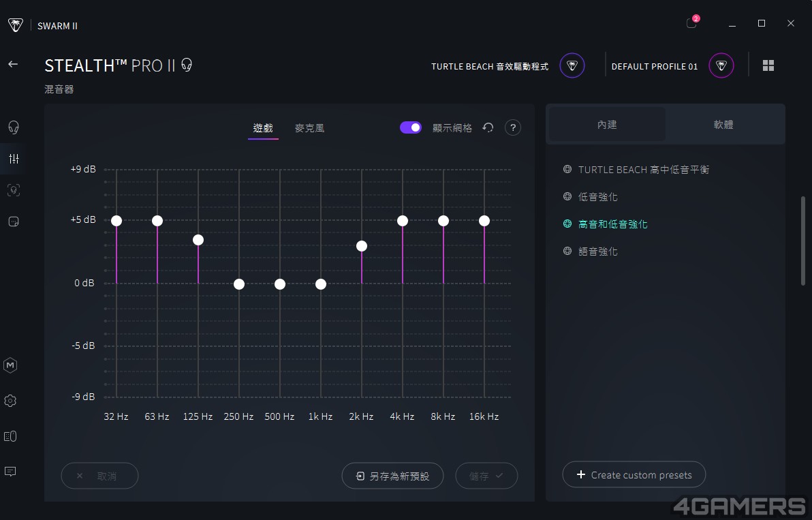Screen dimensions: 812x520
Task: Click the TURTLE BEACH 音效驅動程式 label
Action: tap(490, 66)
